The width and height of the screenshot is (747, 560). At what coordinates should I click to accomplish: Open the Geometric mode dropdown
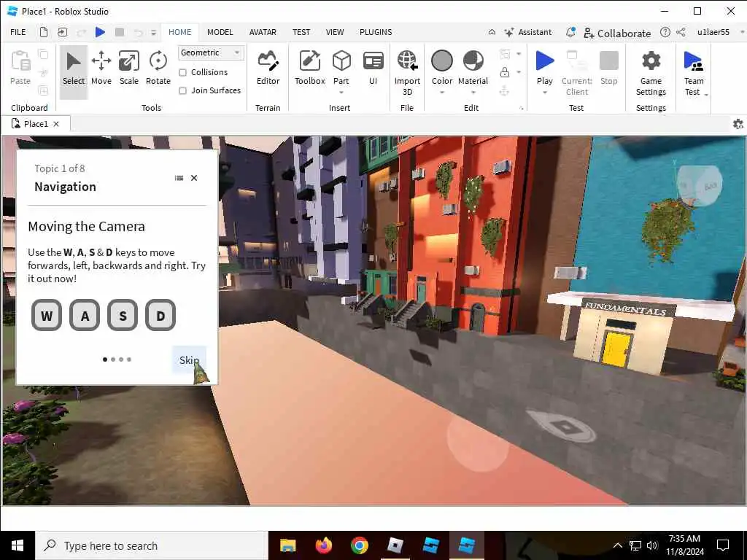(211, 52)
